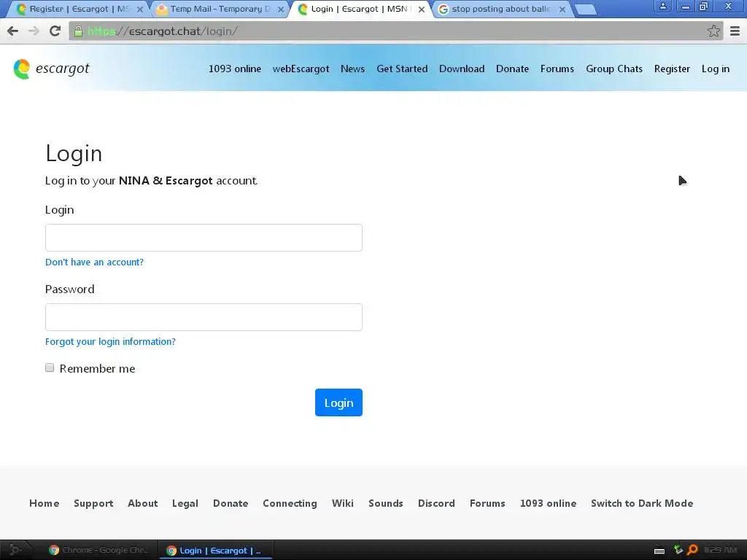Click inside the Password field
The image size is (747, 560).
[204, 317]
